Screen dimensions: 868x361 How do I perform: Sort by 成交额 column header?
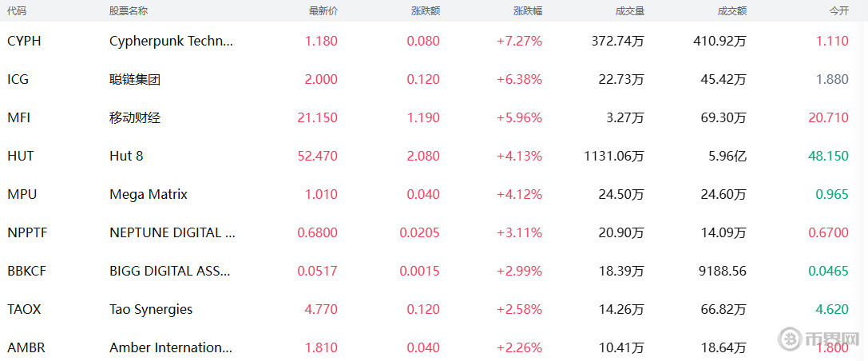click(731, 11)
